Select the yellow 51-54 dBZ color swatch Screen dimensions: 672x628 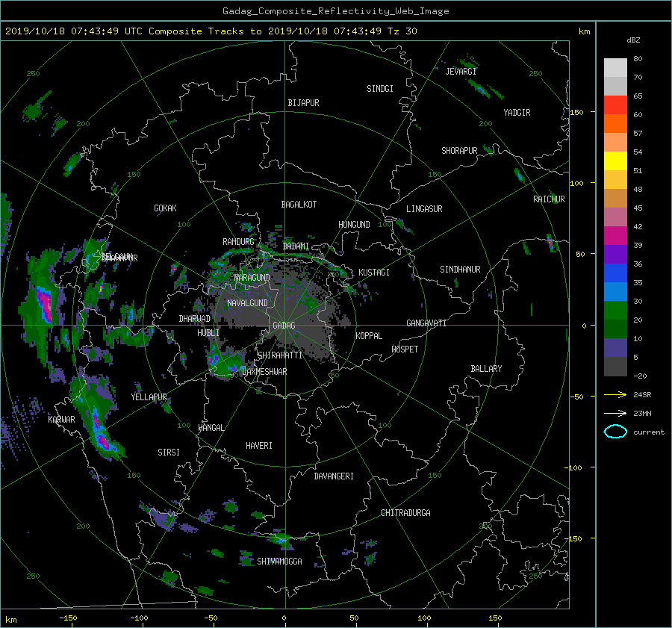pyautogui.click(x=615, y=161)
